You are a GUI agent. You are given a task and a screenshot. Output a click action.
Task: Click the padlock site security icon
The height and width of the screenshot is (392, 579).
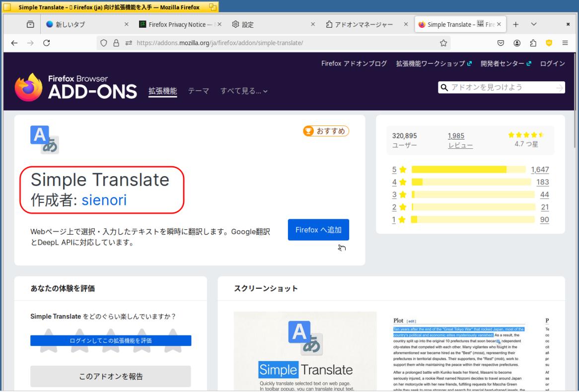(116, 43)
